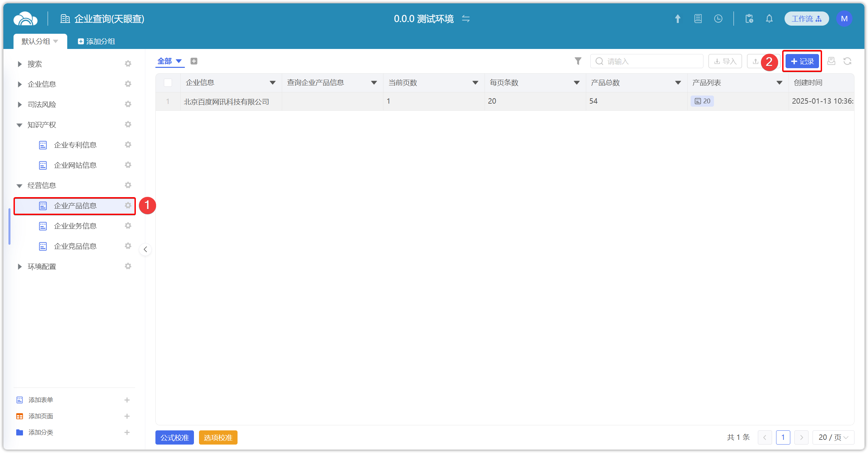Viewport: 868px width, 453px height.
Task: Focus the 请输入 search field
Action: coord(647,61)
